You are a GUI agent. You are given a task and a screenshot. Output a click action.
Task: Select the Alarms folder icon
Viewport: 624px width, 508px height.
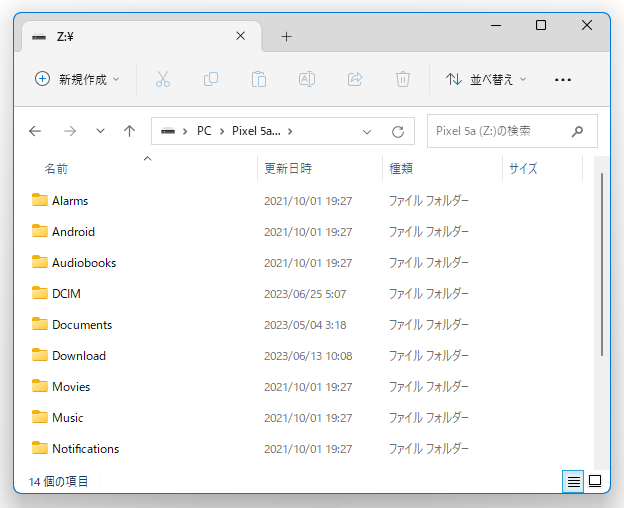click(40, 200)
